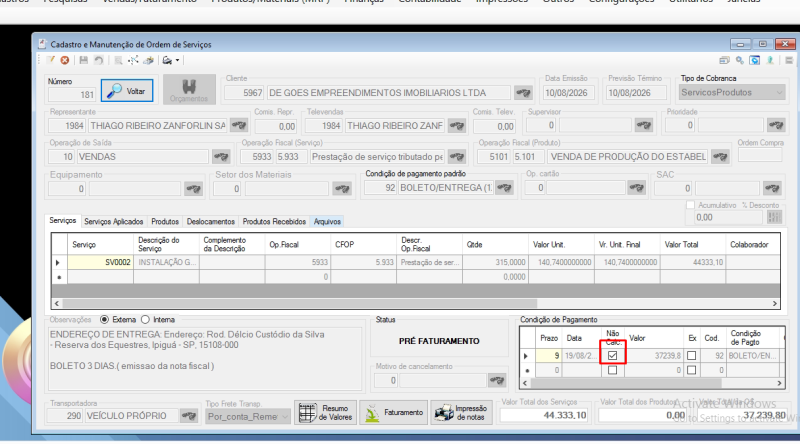Toggle Ex checkbox in the new payment row
Screen dimensions: 800x444
point(691,370)
